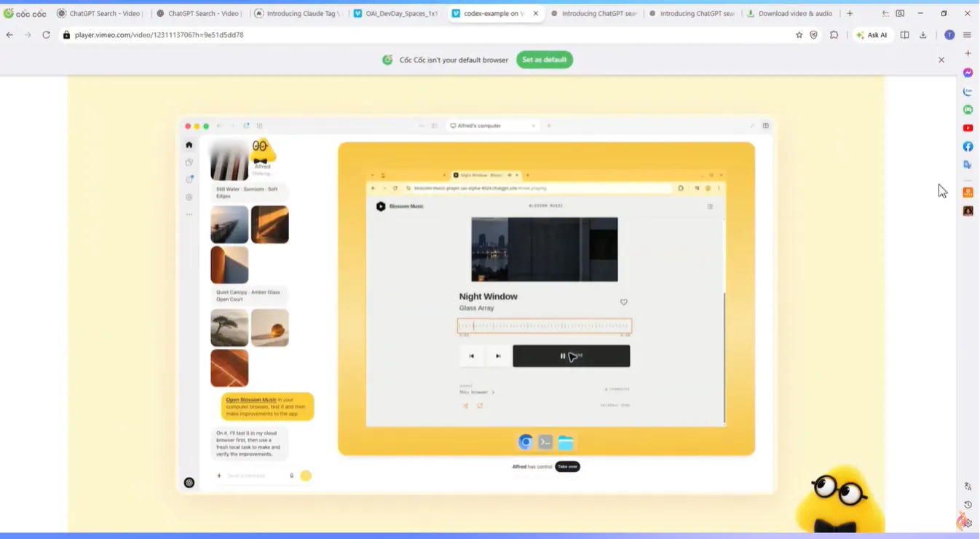Click the 'Open Blossom Music' link in chat
This screenshot has width=980, height=539.
251,400
